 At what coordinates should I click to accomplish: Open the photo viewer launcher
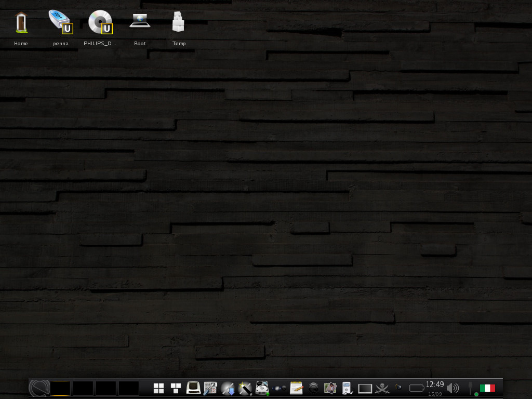click(330, 388)
